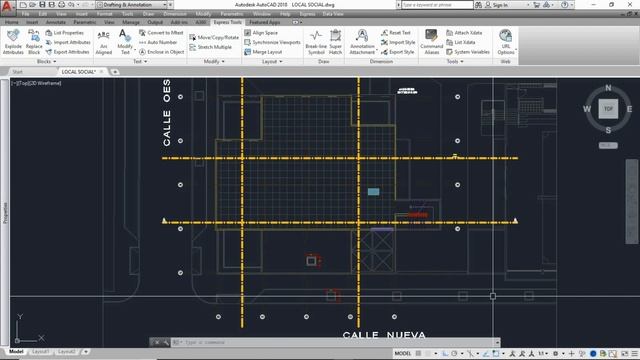Switch to the Parametric ribbon tab

pos(85,22)
